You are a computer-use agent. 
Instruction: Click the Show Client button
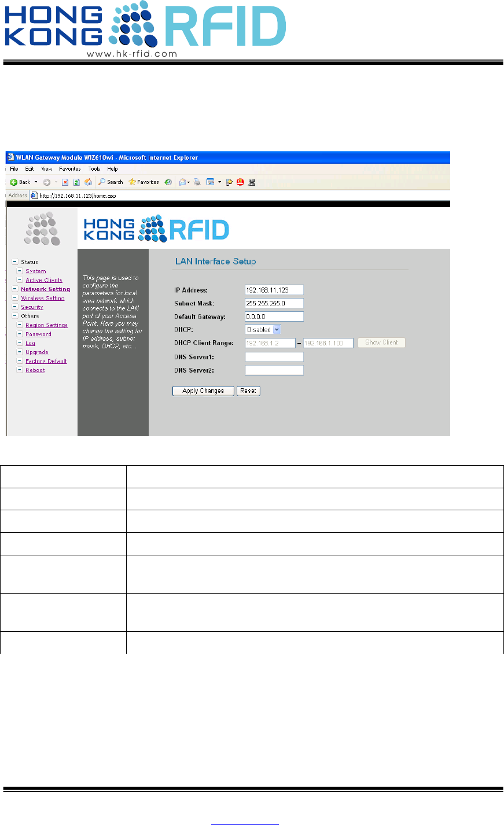381,342
